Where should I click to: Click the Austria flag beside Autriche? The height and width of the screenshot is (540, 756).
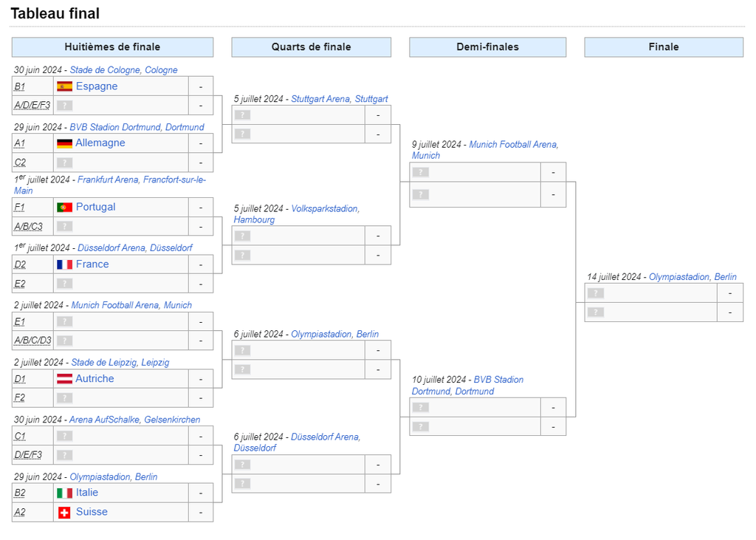65,379
